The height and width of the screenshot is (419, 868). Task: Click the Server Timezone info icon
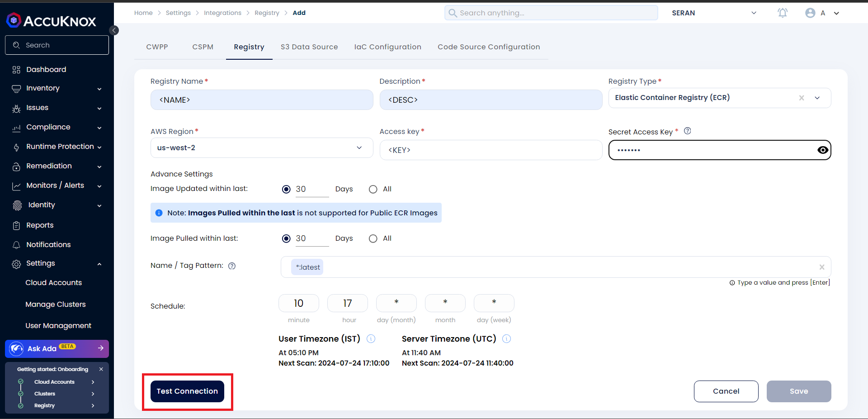click(x=507, y=339)
